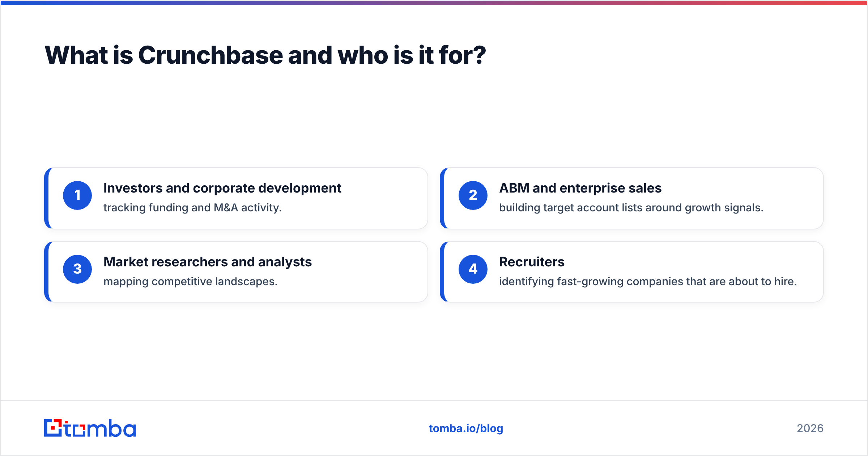Click 'tracking funding and M&A activity.' text

192,208
